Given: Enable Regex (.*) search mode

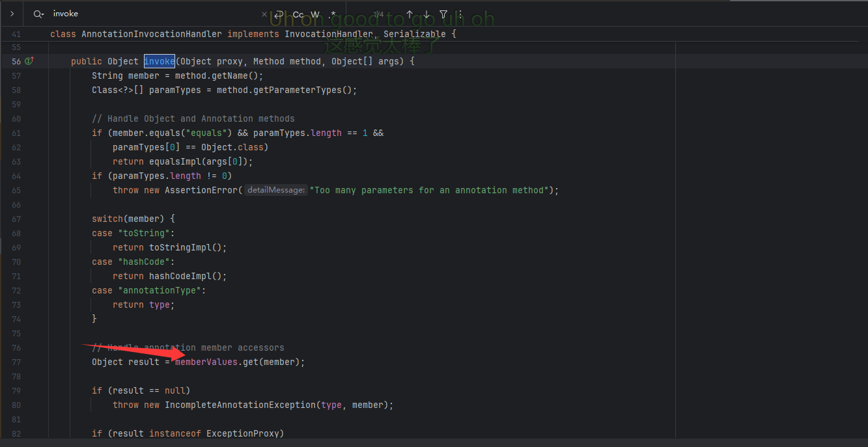Looking at the screenshot, I should coord(333,14).
